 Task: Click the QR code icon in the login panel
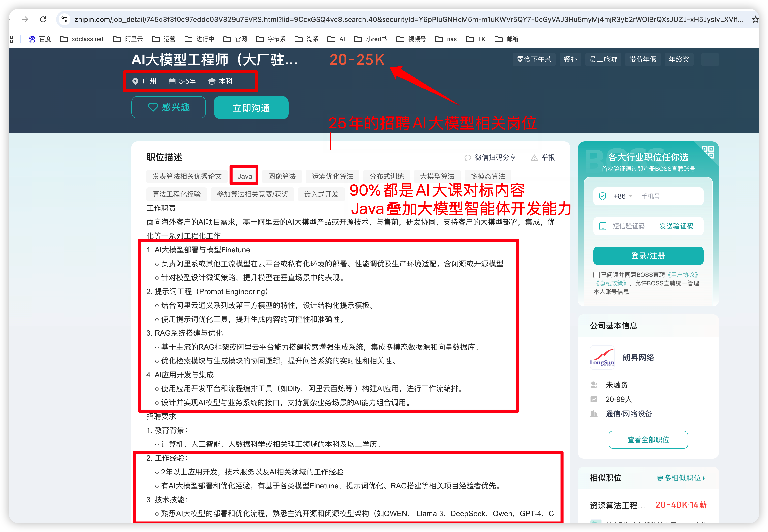point(708,152)
